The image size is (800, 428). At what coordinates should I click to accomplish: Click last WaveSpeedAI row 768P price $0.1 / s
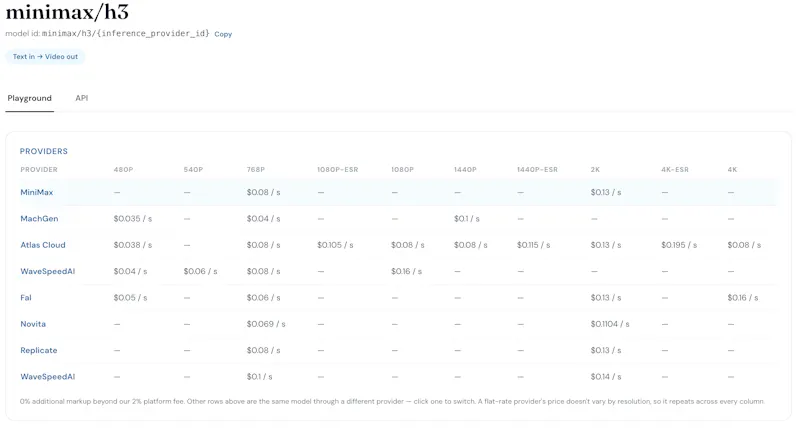(x=260, y=377)
